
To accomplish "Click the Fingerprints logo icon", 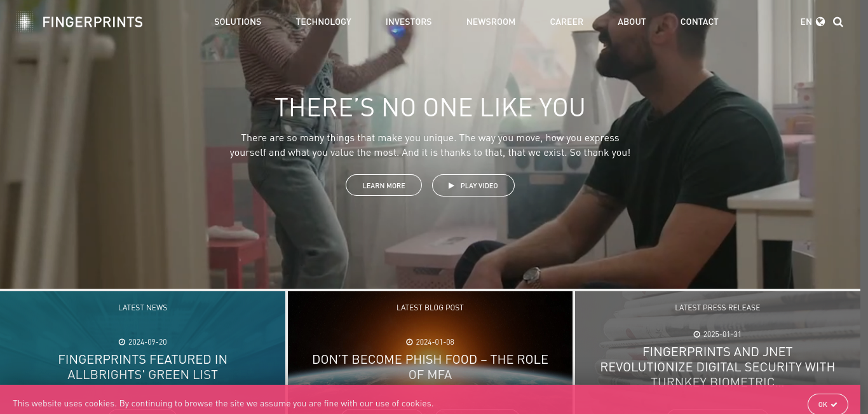I will pyautogui.click(x=25, y=22).
